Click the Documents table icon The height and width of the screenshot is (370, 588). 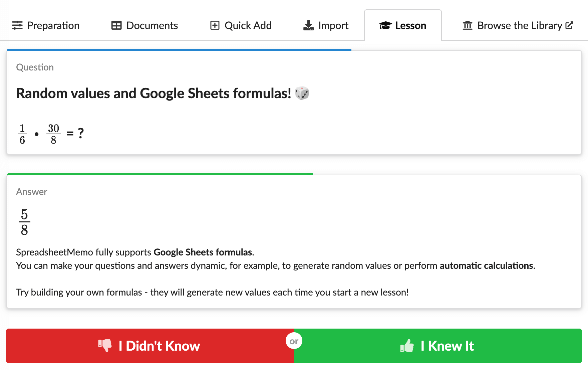[116, 25]
